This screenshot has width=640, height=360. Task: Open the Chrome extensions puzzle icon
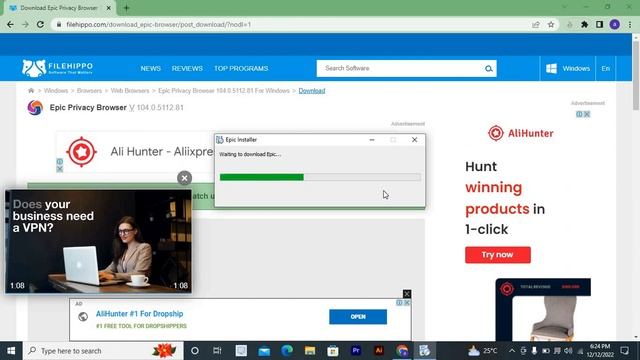click(584, 24)
